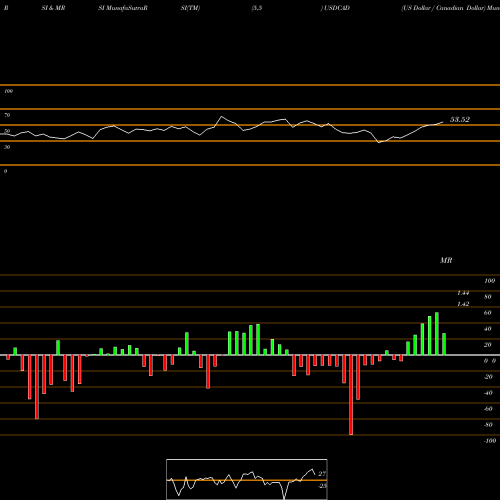Click the 27 label in the mini chart

coord(322,474)
